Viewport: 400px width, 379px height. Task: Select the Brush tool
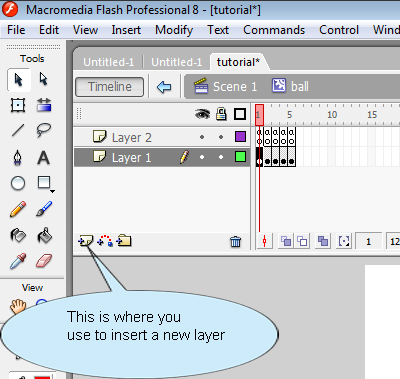click(x=44, y=209)
